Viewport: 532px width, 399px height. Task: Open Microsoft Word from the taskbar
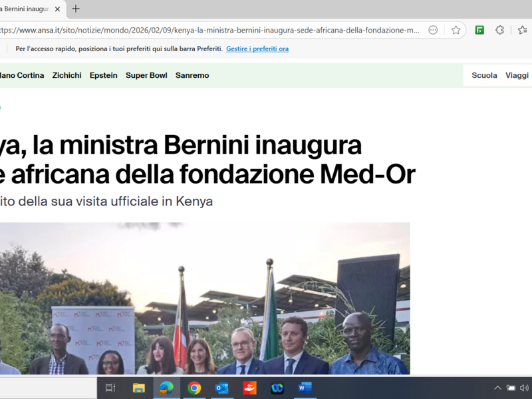point(305,388)
